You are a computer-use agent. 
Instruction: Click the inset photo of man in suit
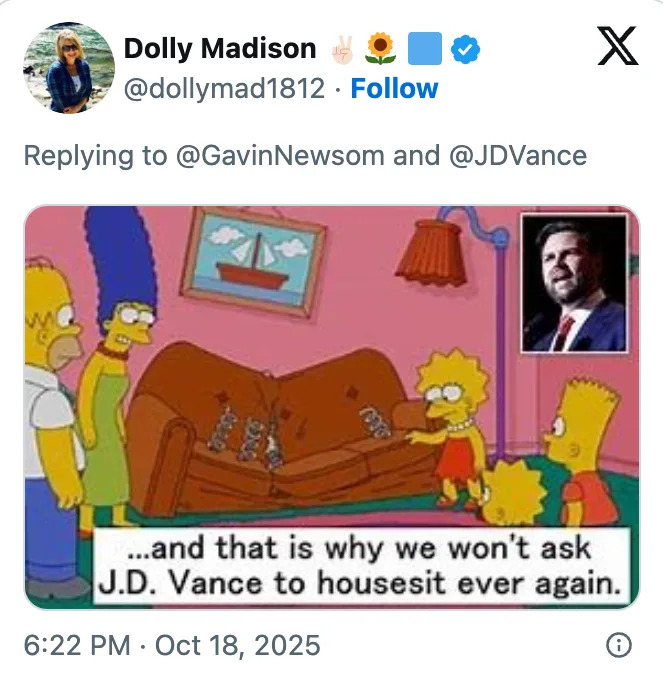575,283
